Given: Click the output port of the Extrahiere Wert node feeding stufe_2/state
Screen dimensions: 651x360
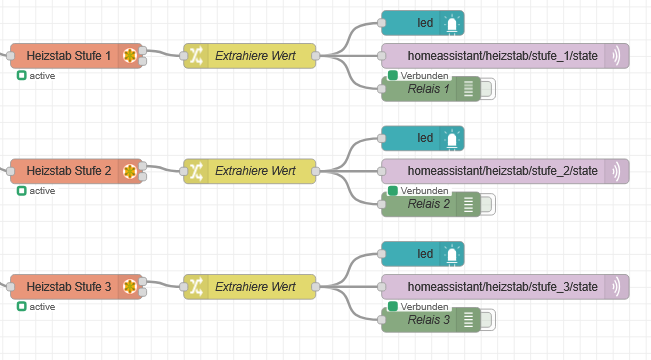Looking at the screenshot, I should 316,171.
